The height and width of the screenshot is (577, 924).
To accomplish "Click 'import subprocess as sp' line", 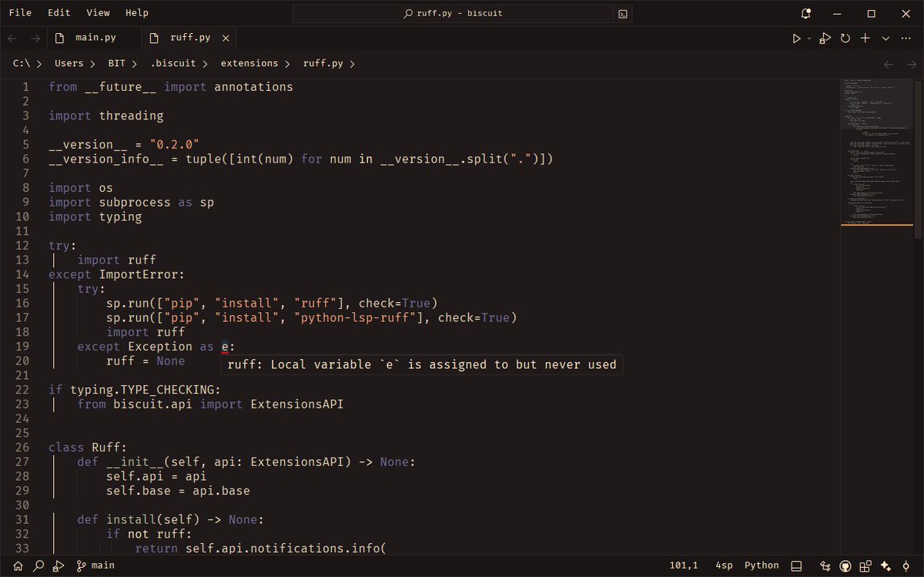I will (132, 202).
